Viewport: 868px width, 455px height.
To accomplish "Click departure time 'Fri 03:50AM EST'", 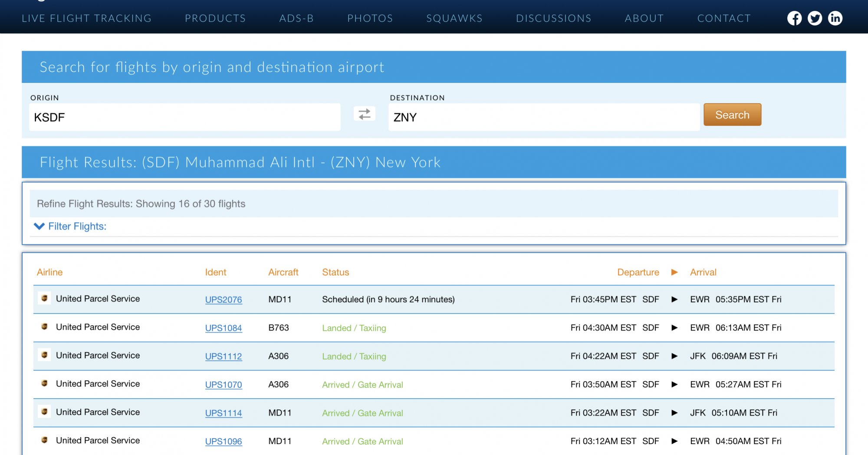I will click(603, 384).
